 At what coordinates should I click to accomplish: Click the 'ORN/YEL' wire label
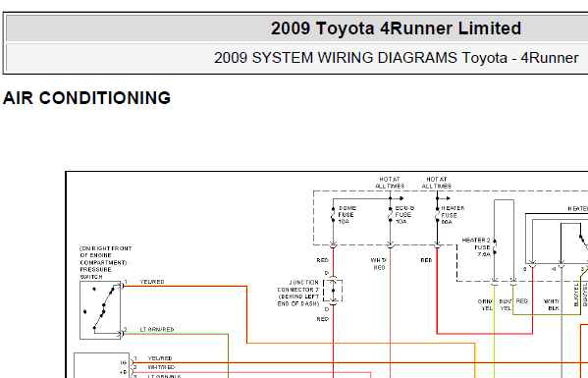click(x=485, y=304)
